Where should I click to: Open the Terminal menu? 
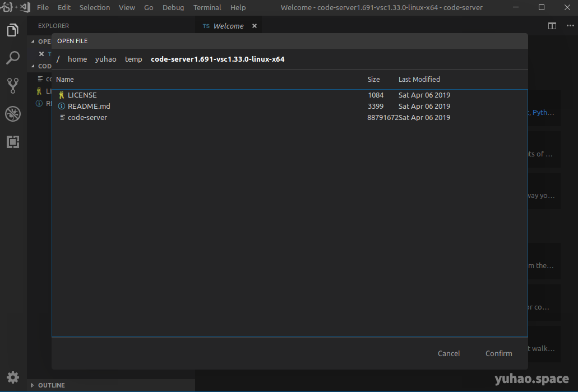207,7
